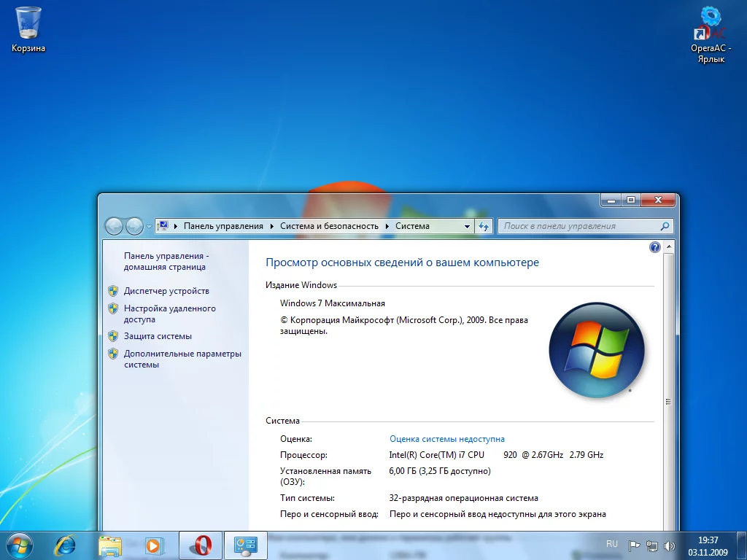Open network tray icon
The height and width of the screenshot is (560, 747).
coord(651,545)
